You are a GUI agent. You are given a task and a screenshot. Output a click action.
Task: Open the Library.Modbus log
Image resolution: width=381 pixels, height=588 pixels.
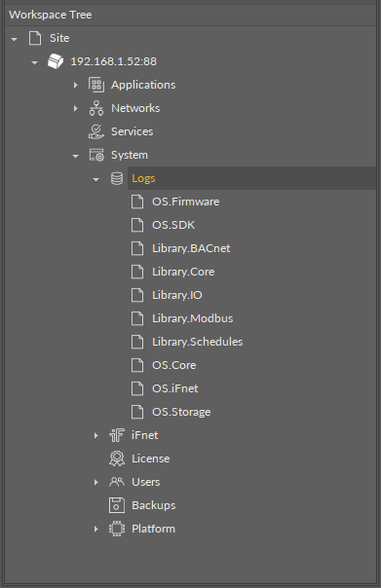coord(193,318)
